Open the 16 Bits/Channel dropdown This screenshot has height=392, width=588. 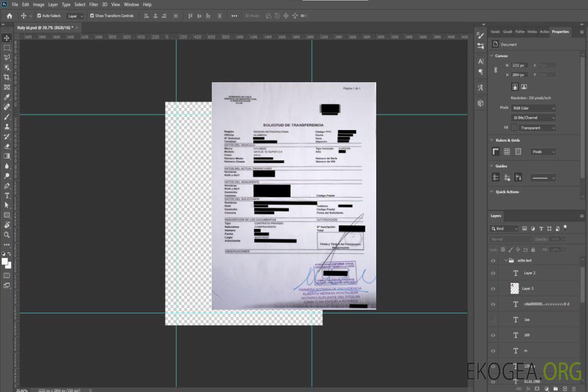[x=533, y=118]
